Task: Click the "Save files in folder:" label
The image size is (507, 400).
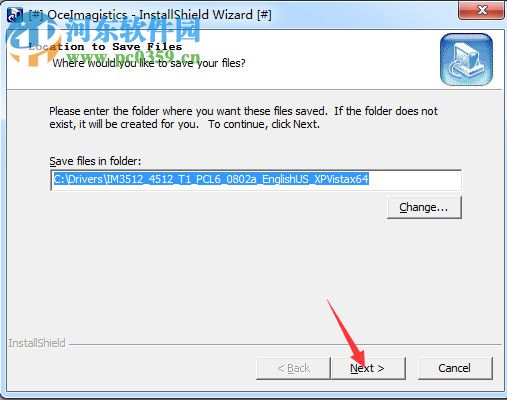Action: coord(95,161)
